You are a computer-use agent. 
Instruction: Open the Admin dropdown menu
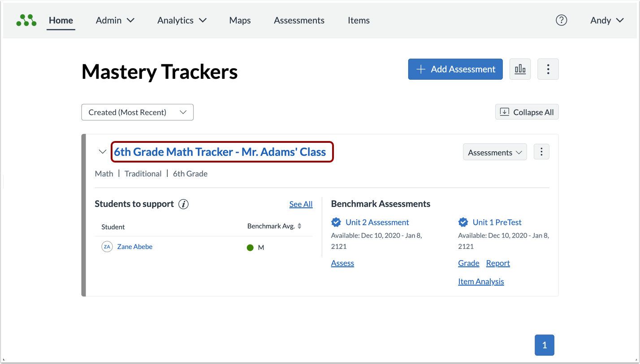(x=115, y=20)
